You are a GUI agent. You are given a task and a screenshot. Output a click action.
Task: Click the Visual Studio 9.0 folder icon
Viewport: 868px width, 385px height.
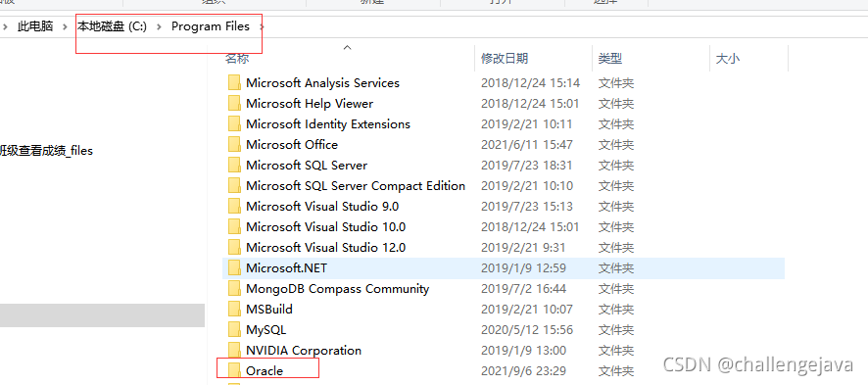234,207
